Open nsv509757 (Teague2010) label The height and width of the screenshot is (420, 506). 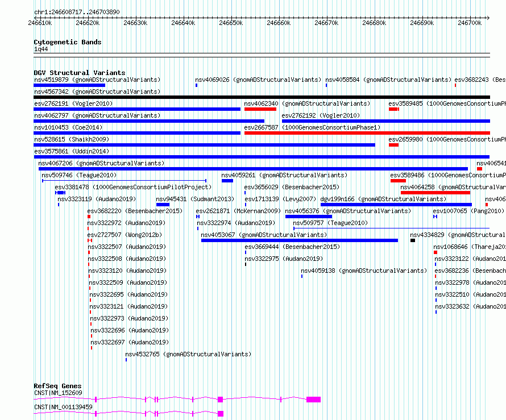[x=330, y=223]
